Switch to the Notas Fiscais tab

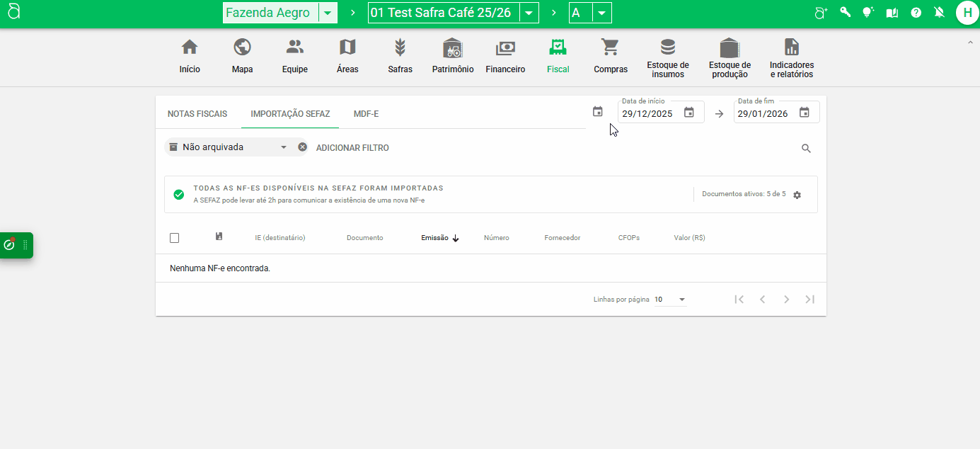pyautogui.click(x=197, y=114)
